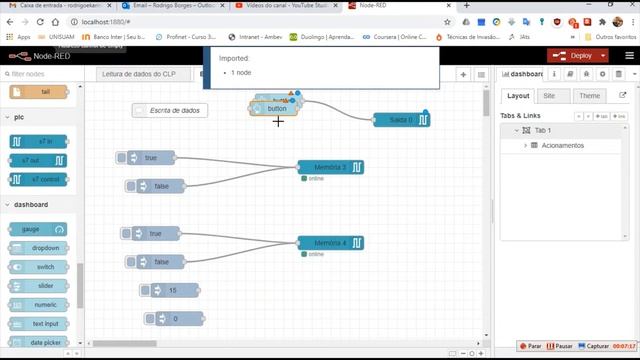
Task: Open the dashboard in a new window icon
Action: [622, 95]
